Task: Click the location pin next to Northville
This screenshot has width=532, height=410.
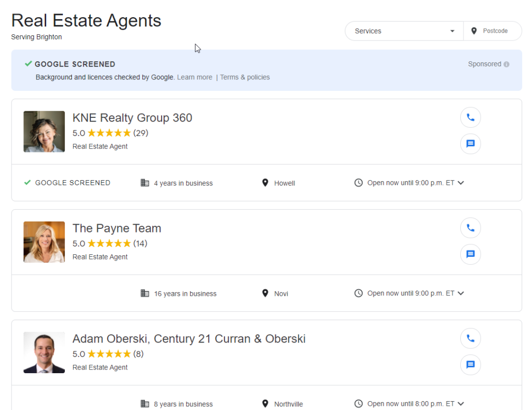Action: (265, 404)
